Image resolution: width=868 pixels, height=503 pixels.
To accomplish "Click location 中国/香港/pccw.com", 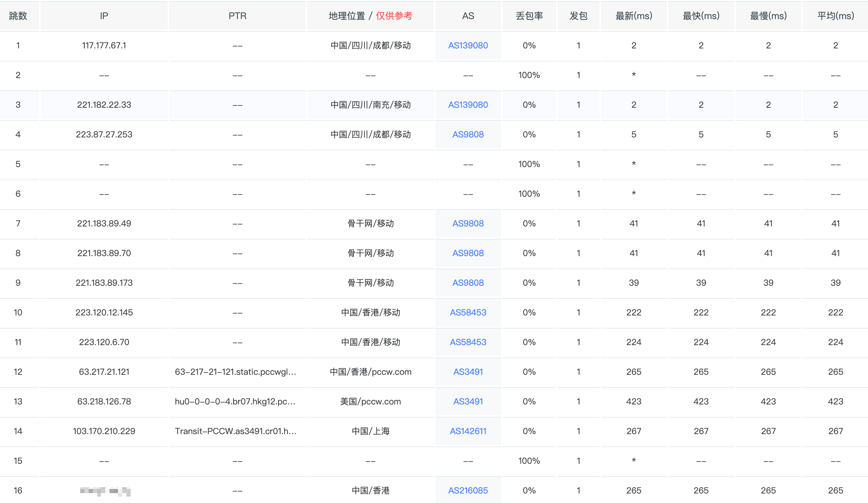I will pos(370,372).
